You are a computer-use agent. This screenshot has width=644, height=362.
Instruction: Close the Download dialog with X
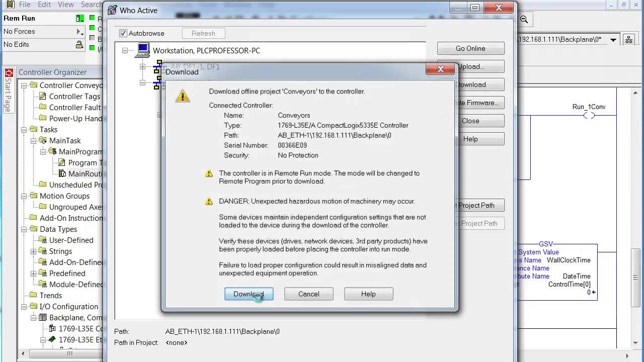point(440,69)
